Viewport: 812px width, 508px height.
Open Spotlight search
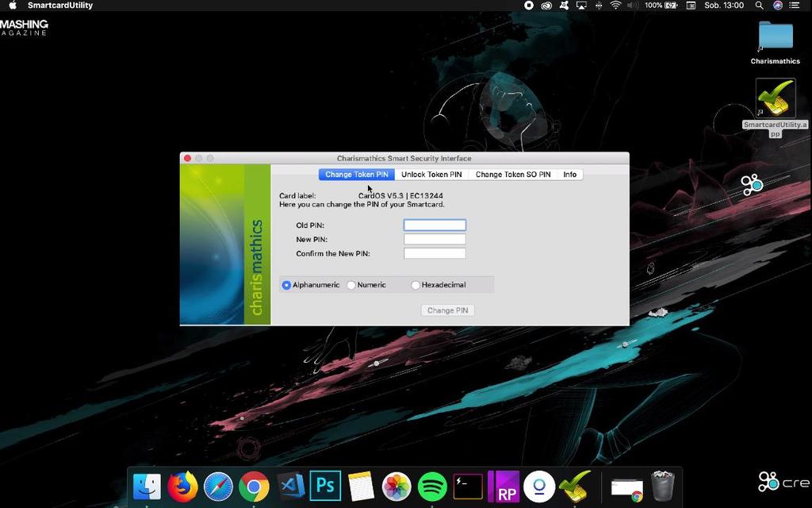(x=759, y=6)
